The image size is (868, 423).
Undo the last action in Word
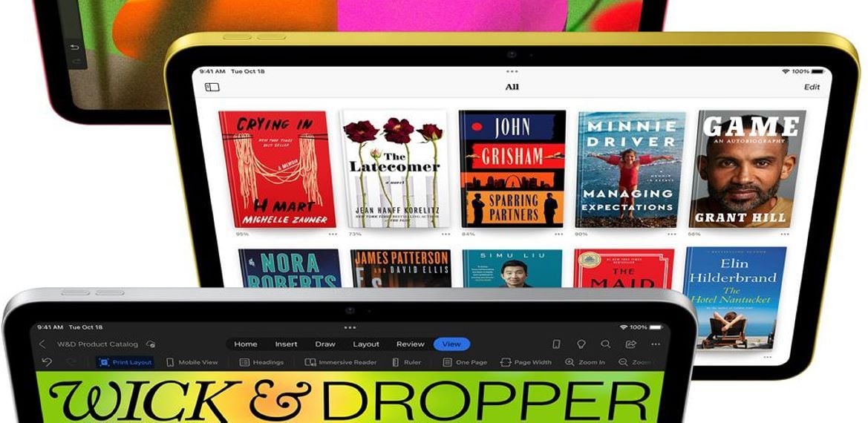point(47,362)
